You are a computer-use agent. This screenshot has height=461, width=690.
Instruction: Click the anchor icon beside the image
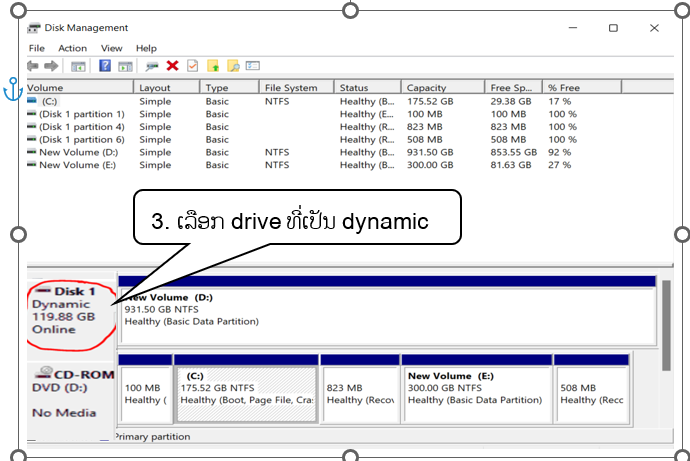pos(13,91)
